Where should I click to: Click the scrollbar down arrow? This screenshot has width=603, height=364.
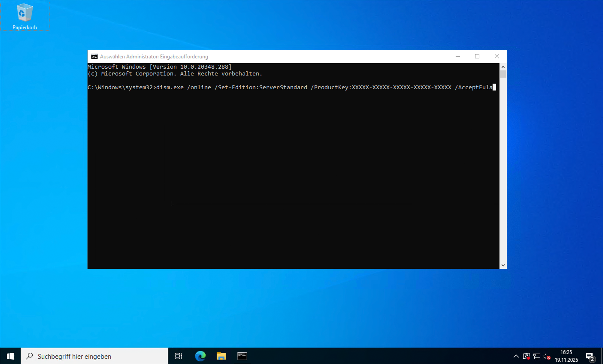click(503, 265)
